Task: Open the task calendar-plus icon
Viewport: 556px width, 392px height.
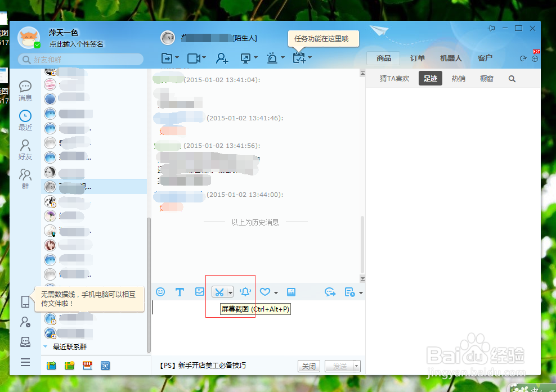Action: pyautogui.click(x=299, y=58)
